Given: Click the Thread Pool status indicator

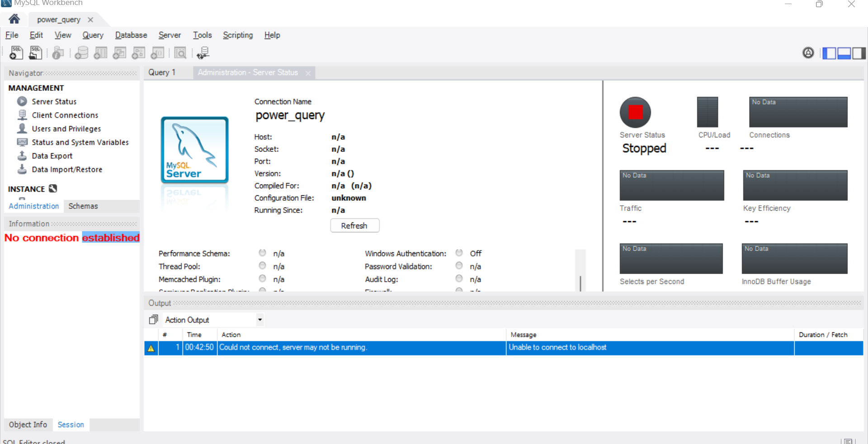Looking at the screenshot, I should [262, 265].
